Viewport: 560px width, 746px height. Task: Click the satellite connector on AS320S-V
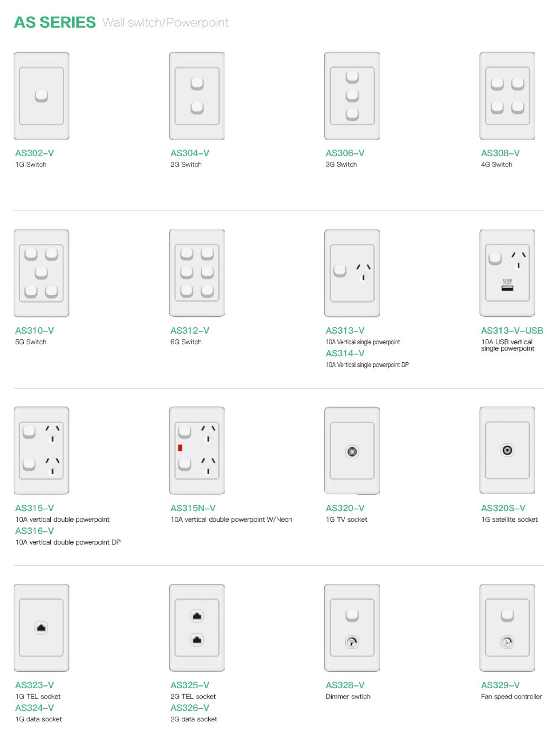coord(507,450)
